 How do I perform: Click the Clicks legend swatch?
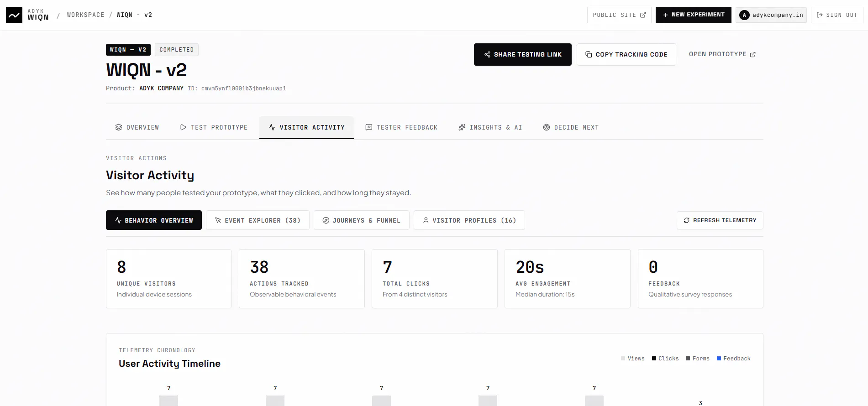pos(654,359)
